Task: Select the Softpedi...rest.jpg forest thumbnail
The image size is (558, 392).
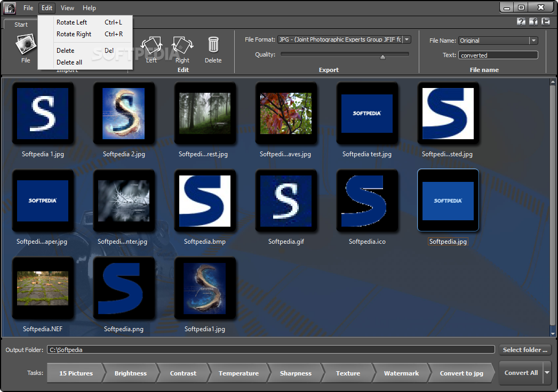Action: click(205, 114)
